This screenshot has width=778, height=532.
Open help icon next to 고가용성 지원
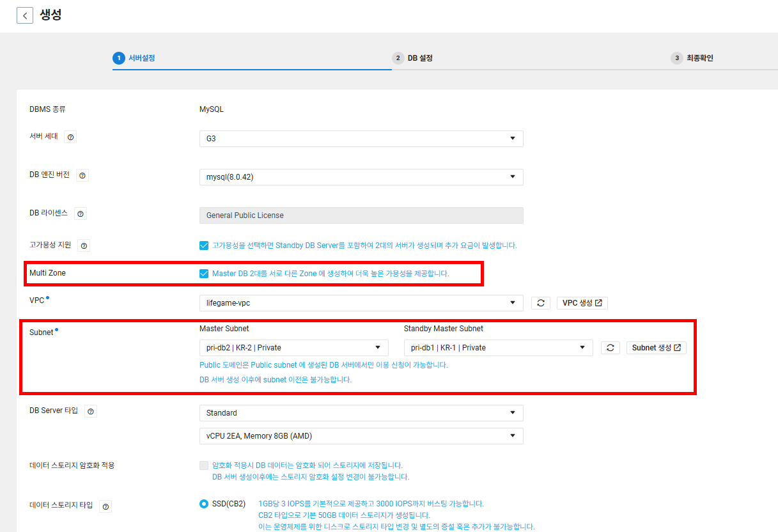[84, 246]
